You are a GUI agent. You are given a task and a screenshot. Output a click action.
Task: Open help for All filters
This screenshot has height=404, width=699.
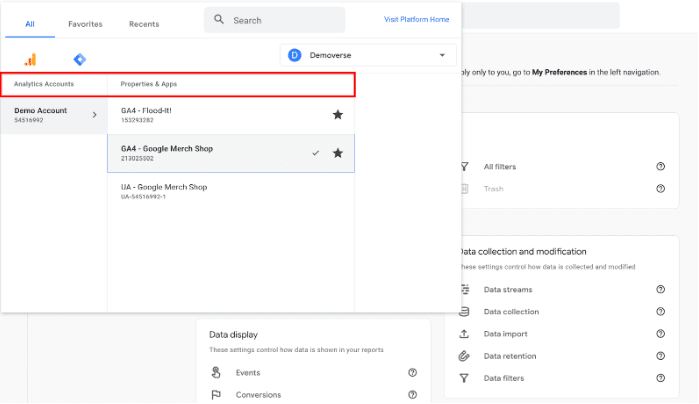click(660, 167)
